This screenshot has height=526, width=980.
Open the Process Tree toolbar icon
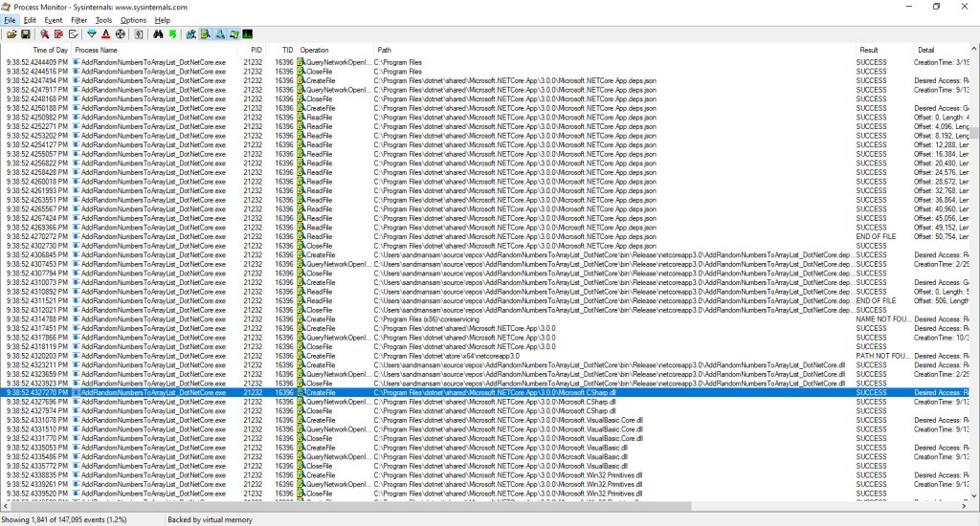point(139,34)
